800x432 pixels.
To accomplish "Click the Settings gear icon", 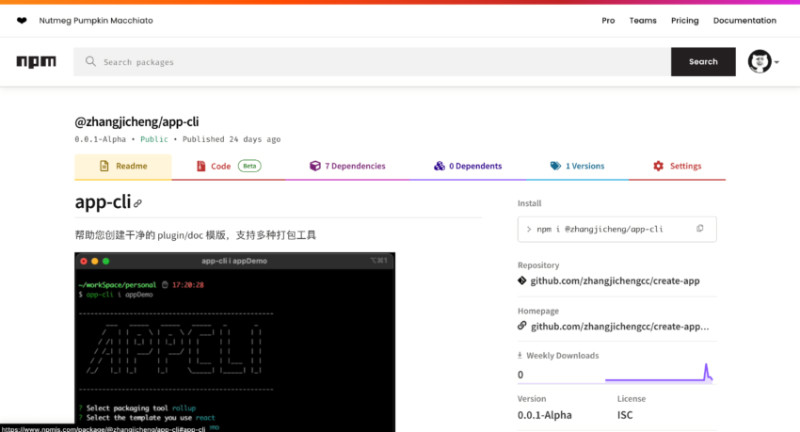I will 659,166.
